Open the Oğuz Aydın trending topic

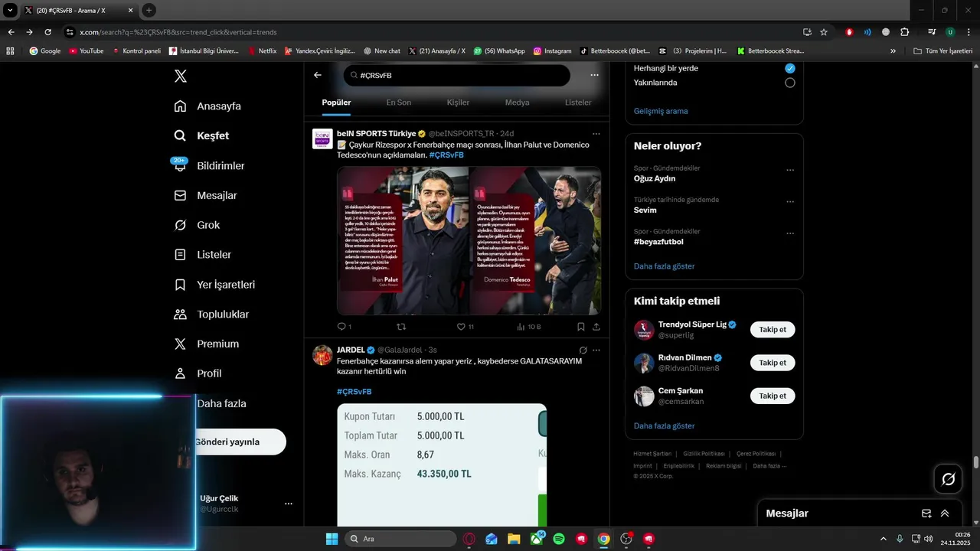pyautogui.click(x=655, y=178)
